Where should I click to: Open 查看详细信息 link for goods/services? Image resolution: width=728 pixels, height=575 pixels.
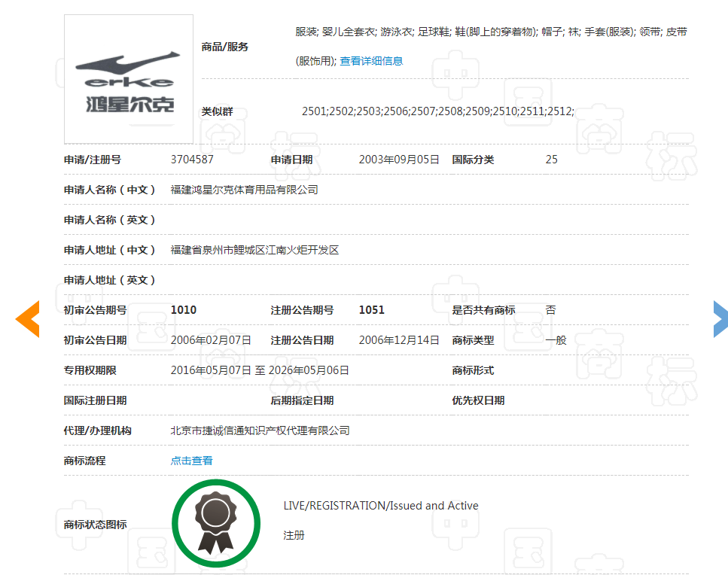[x=371, y=61]
